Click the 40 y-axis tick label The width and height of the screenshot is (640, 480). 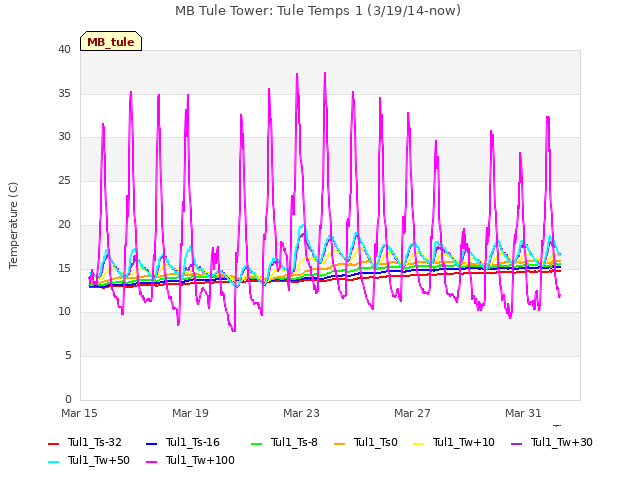64,50
